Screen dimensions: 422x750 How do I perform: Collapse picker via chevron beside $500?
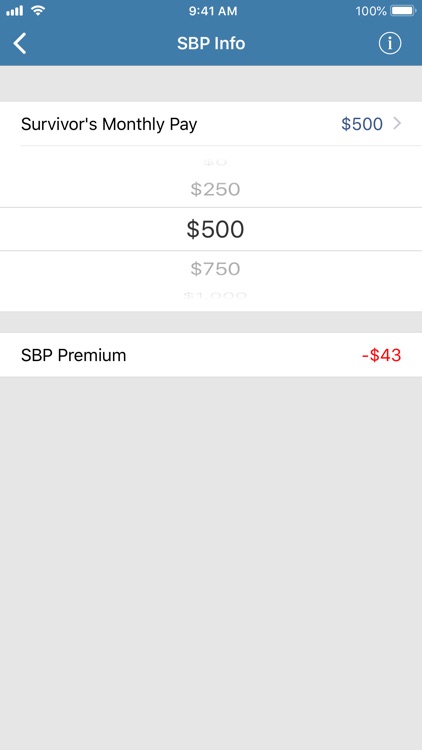(x=397, y=124)
